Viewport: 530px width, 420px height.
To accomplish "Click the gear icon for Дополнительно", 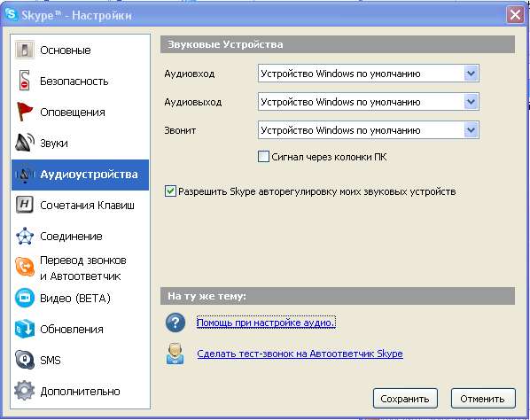I will pyautogui.click(x=24, y=391).
